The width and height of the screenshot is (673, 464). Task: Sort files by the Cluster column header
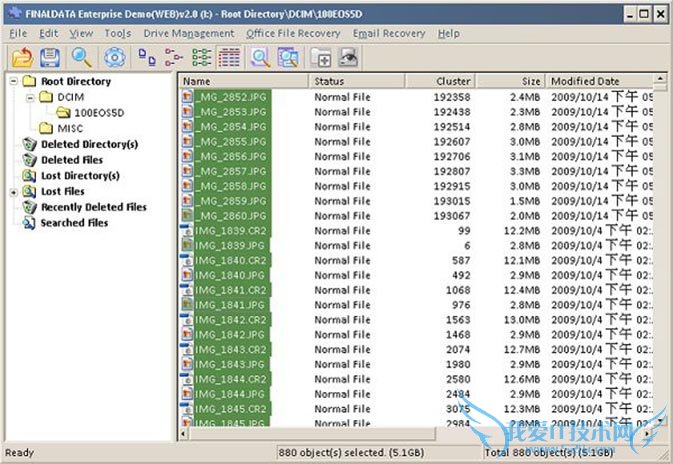pos(440,81)
